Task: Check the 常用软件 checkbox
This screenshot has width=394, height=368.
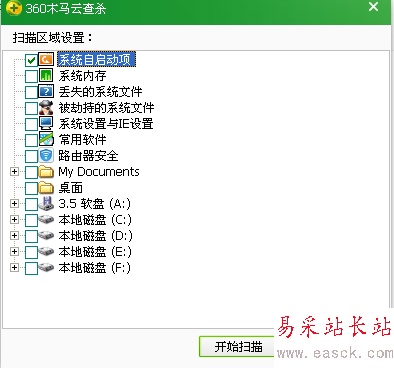Action: 31,140
